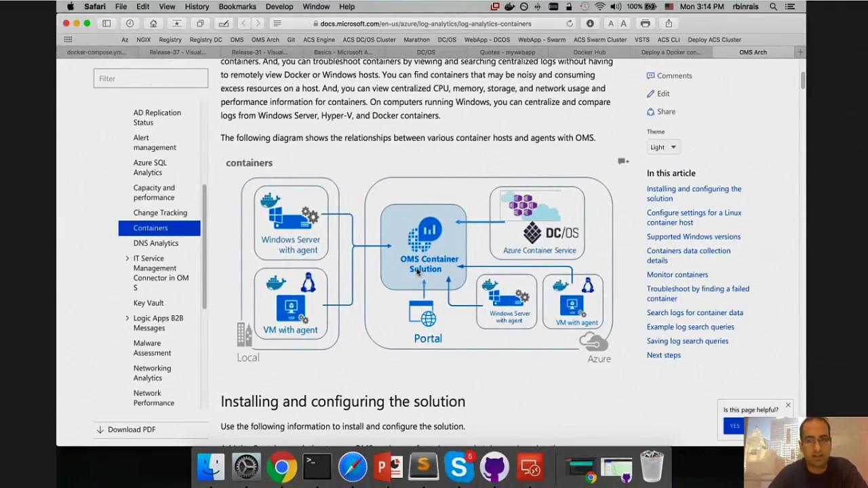Open Skype from the dock

click(x=459, y=466)
